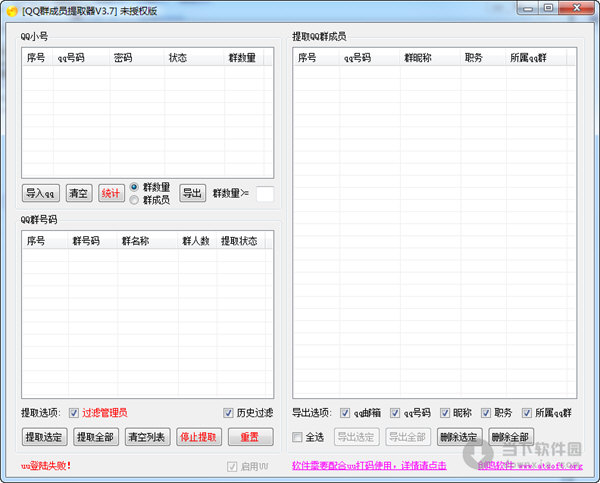Select the 群数量 radio option
Image resolution: width=600 pixels, height=483 pixels.
point(134,187)
